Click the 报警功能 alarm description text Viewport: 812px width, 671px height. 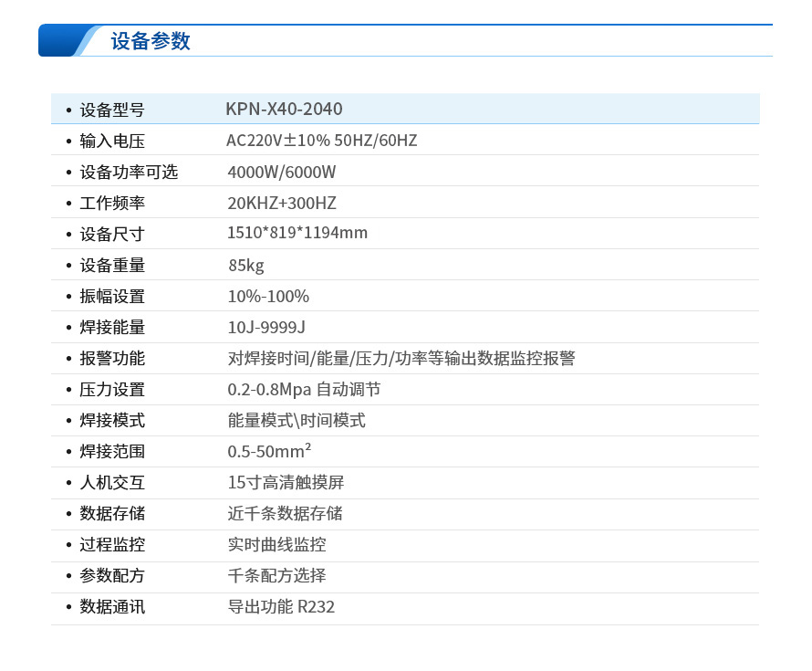[401, 358]
